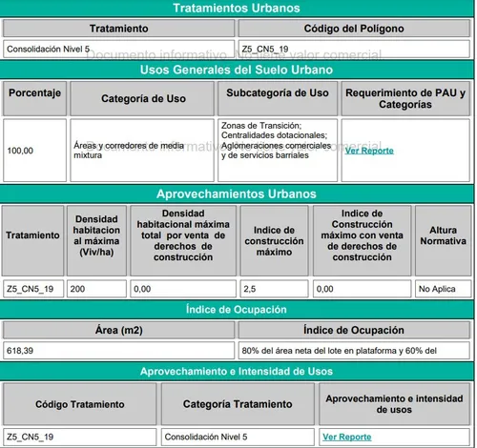Select the Zonas de Transición subcategory cell
Viewport: 477px width, 448px height.
pos(278,151)
